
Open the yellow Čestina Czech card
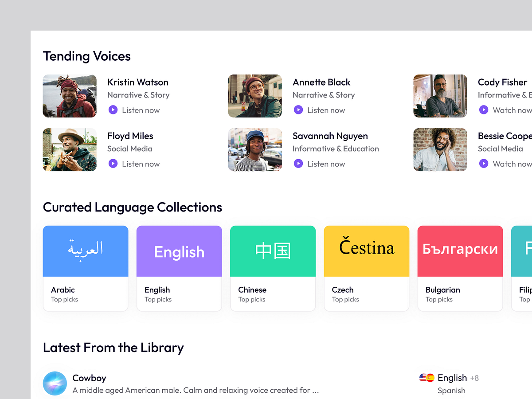[367, 268]
